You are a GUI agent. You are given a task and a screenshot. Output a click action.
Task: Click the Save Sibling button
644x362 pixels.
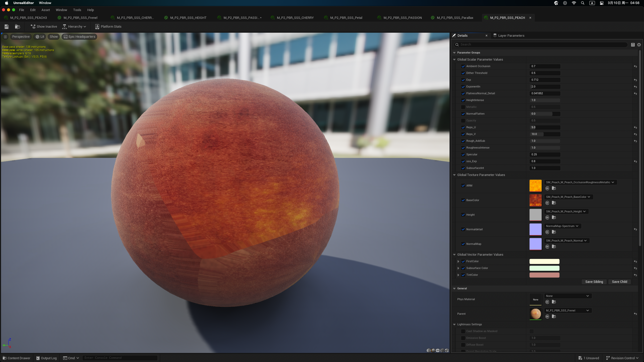click(x=594, y=282)
